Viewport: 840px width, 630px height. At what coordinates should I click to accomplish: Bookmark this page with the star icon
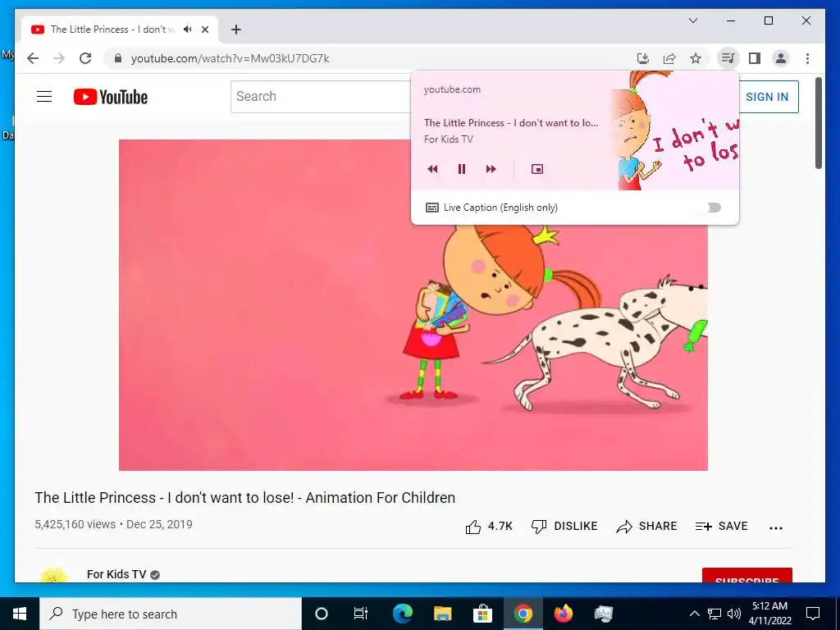pyautogui.click(x=696, y=58)
